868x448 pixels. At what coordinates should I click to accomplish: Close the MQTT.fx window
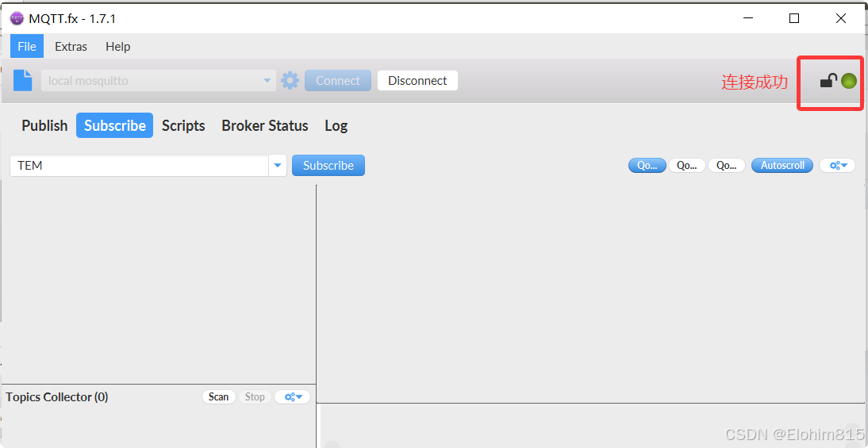(840, 18)
